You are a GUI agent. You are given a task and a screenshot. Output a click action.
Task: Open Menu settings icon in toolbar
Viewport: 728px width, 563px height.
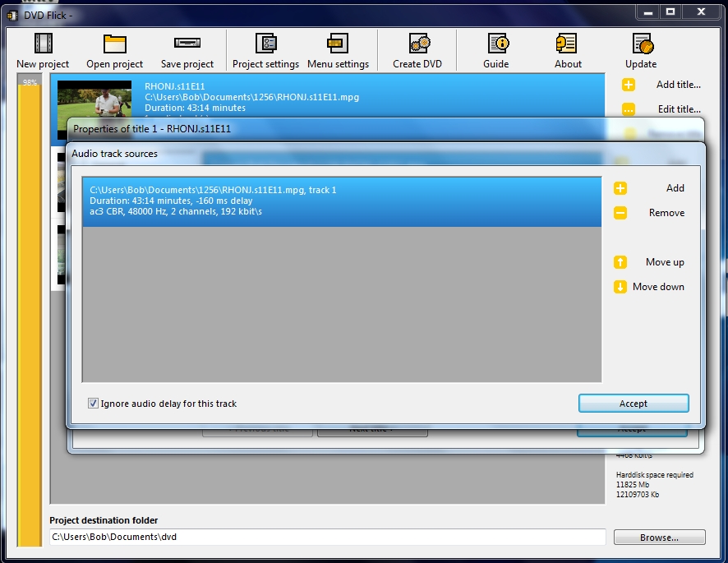[x=338, y=44]
